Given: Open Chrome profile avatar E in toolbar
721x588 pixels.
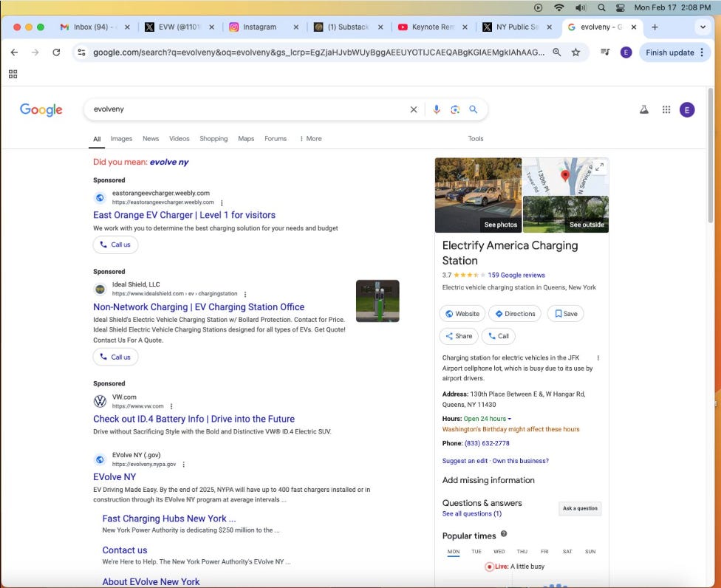Looking at the screenshot, I should click(x=626, y=52).
